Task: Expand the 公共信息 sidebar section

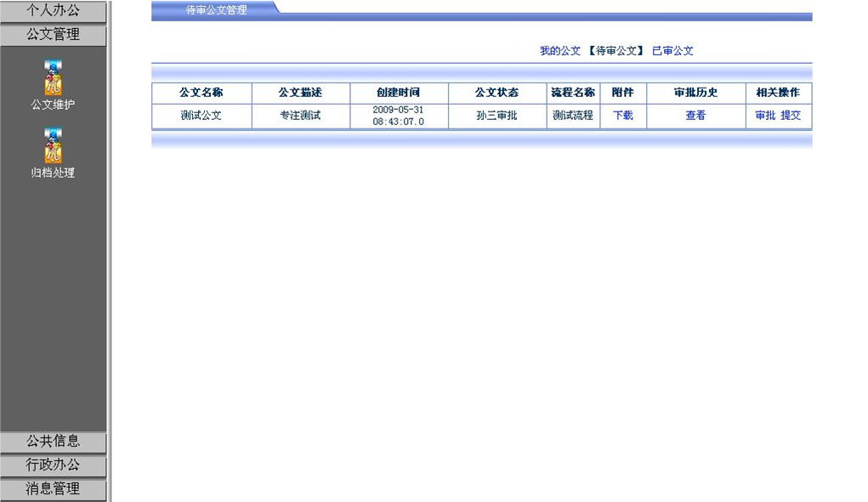Action: coord(54,441)
